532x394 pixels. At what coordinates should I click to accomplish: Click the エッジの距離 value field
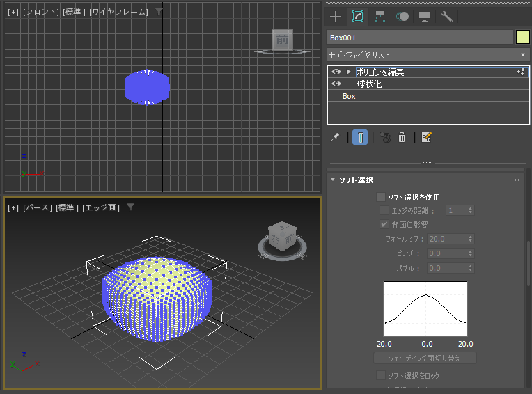[457, 210]
